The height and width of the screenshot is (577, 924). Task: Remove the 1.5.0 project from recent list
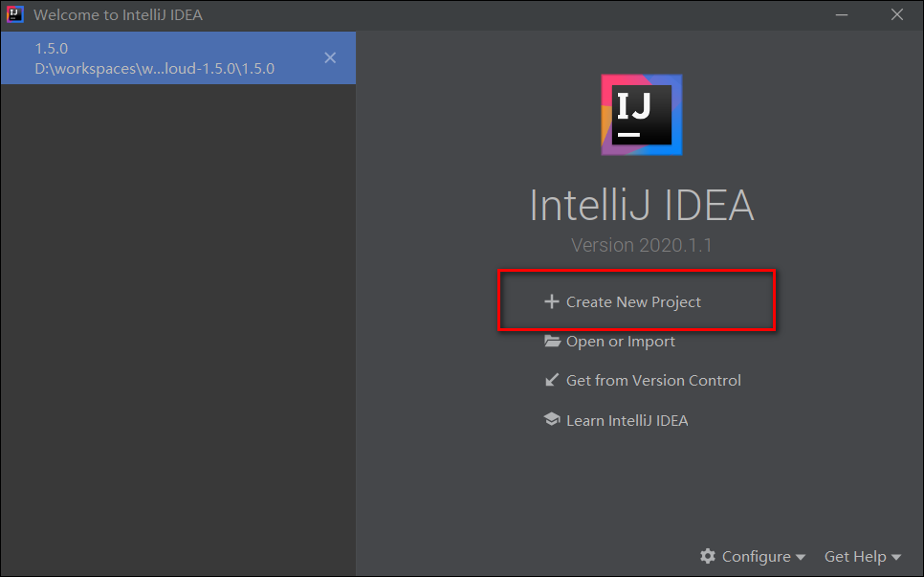tap(330, 57)
